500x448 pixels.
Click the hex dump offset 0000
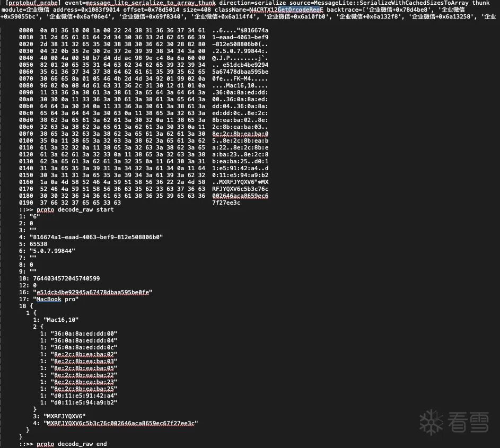tap(26, 31)
